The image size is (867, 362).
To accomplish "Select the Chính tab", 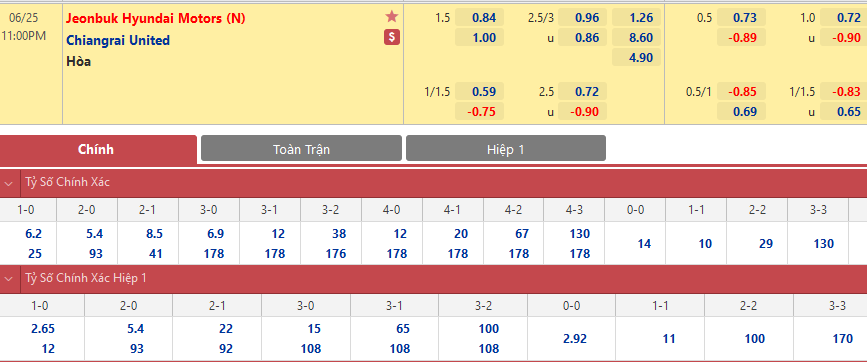I will 96,149.
